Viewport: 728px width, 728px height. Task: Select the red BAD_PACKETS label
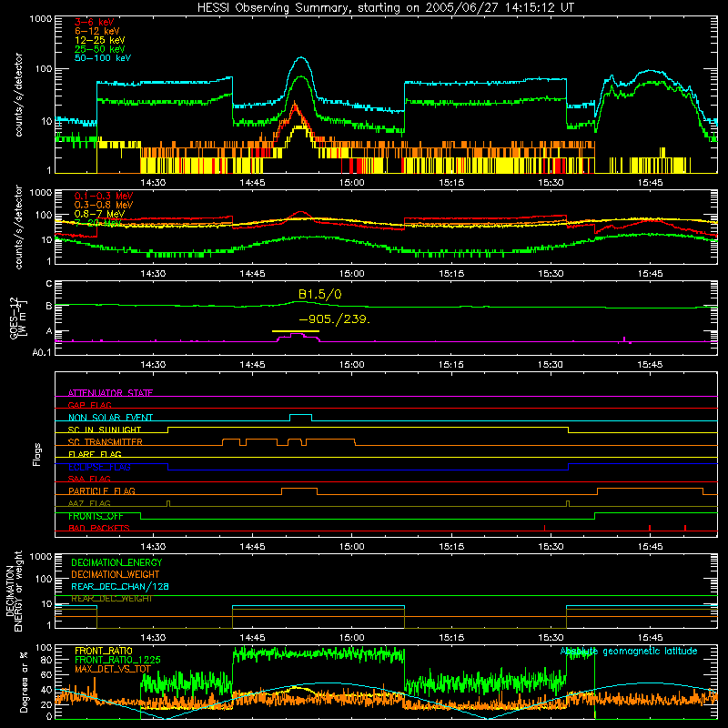[x=99, y=528]
